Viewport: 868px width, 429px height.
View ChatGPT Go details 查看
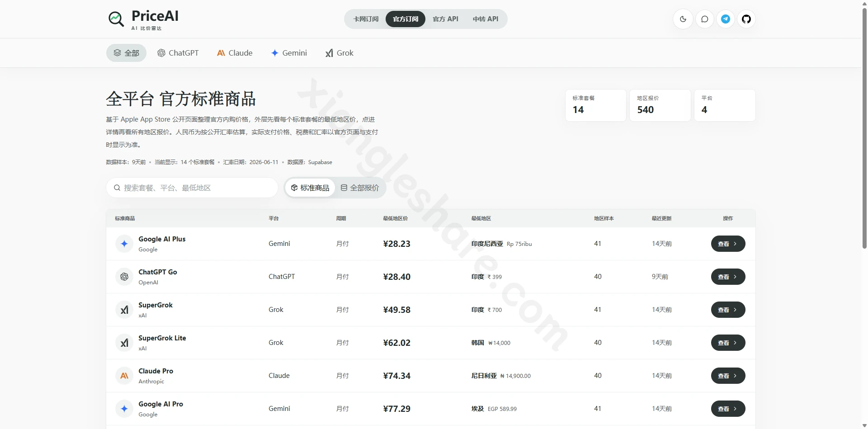coord(728,277)
